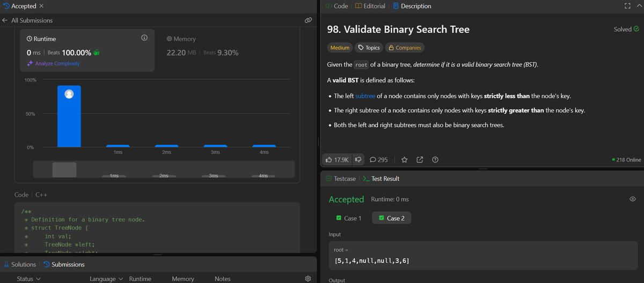The height and width of the screenshot is (283, 644).
Task: Maximize the description panel with fullscreen icon
Action: (x=627, y=6)
